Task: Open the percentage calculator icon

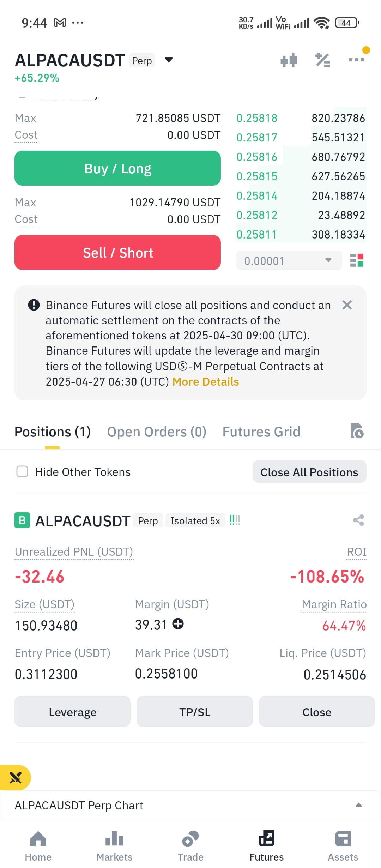Action: tap(322, 60)
